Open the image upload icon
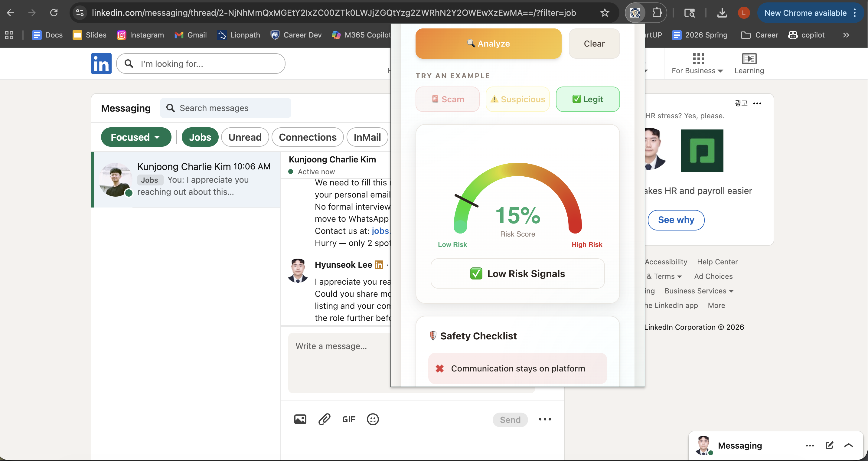Viewport: 868px width, 461px height. click(300, 419)
